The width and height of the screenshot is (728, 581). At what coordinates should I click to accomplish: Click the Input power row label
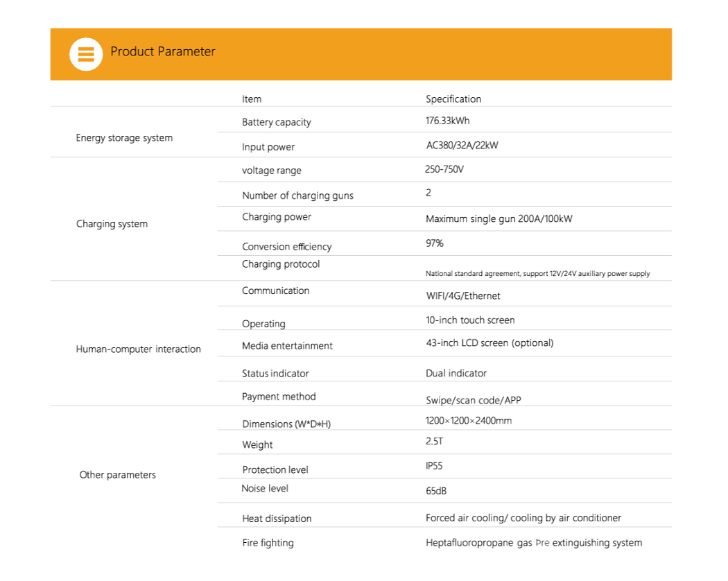(268, 147)
